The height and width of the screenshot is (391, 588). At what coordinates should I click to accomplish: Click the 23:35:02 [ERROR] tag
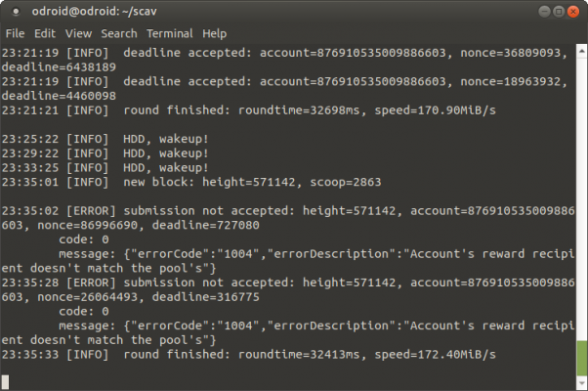(x=91, y=211)
